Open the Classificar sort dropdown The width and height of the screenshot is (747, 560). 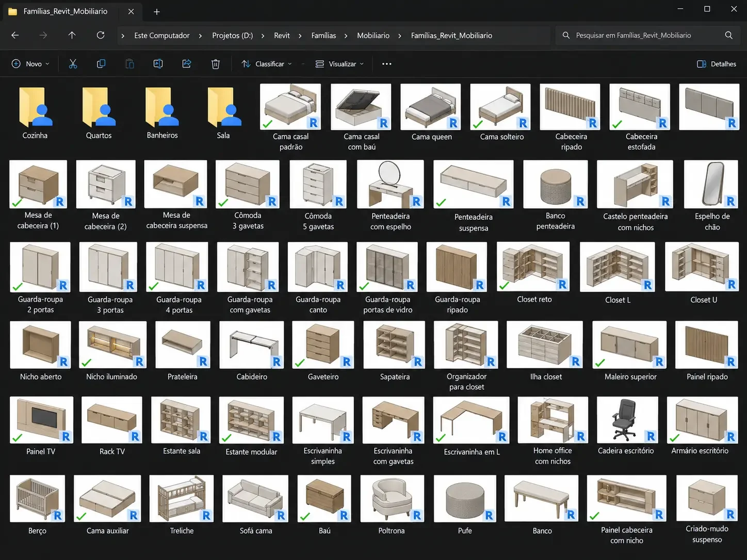click(x=267, y=64)
